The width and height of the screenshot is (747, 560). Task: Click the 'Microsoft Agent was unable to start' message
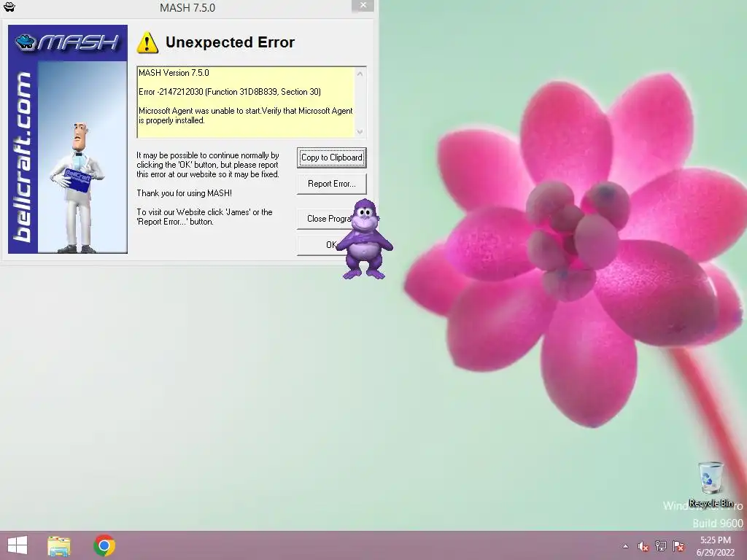(246, 116)
